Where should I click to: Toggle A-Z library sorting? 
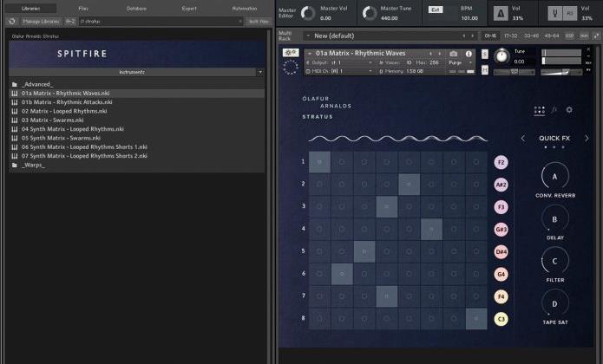[70, 22]
